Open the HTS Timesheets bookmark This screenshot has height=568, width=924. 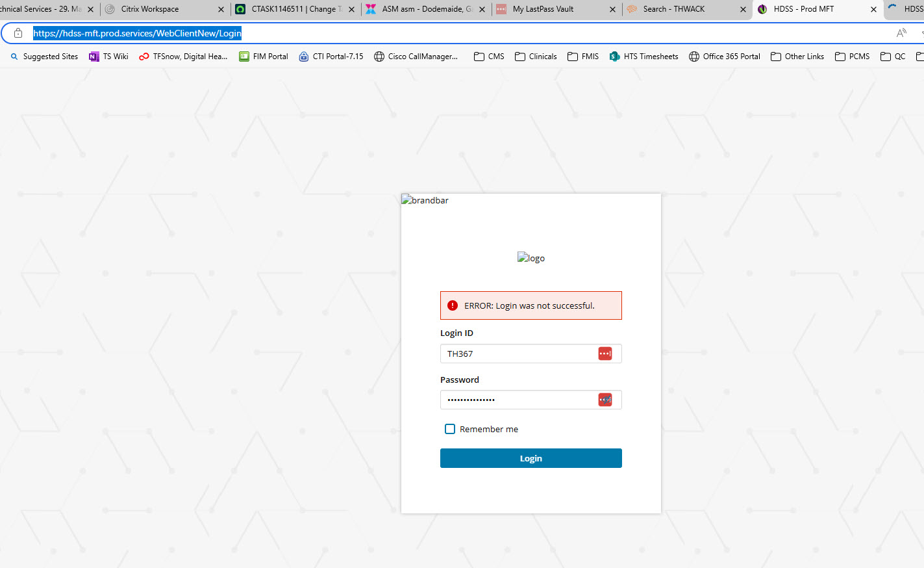(644, 57)
